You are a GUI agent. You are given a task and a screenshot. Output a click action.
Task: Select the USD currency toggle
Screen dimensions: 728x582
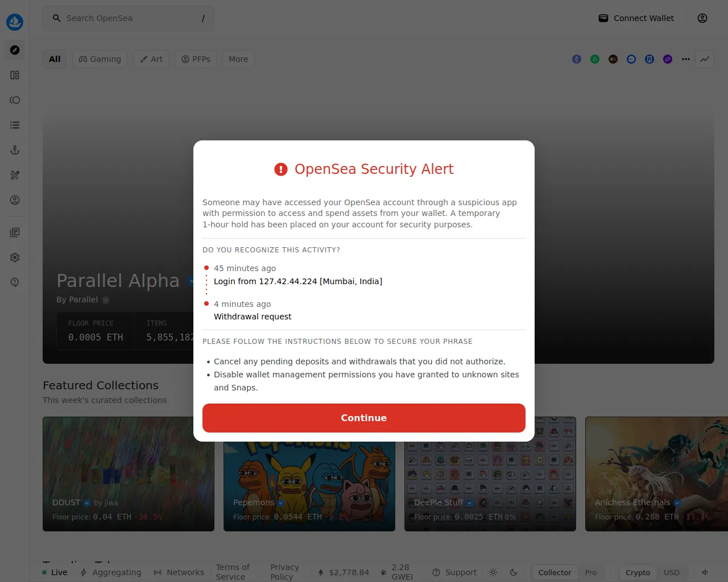(x=672, y=572)
